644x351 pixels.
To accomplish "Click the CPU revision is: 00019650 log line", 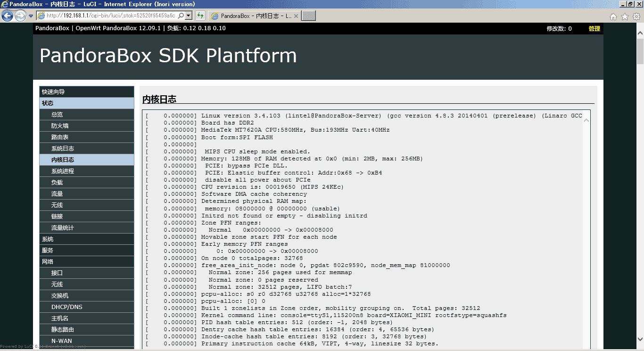I will tap(245, 187).
